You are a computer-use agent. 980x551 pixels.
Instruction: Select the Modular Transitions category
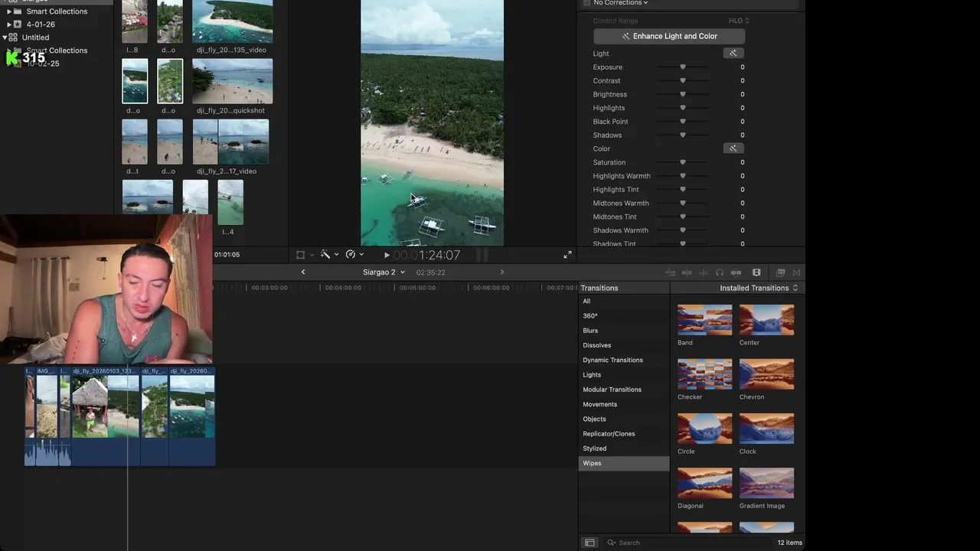tap(624, 390)
